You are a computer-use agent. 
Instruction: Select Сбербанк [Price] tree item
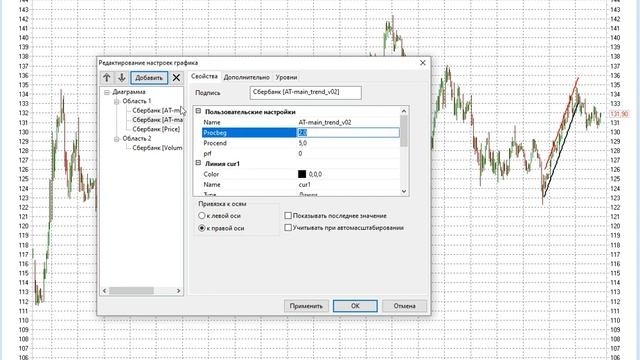pos(156,129)
